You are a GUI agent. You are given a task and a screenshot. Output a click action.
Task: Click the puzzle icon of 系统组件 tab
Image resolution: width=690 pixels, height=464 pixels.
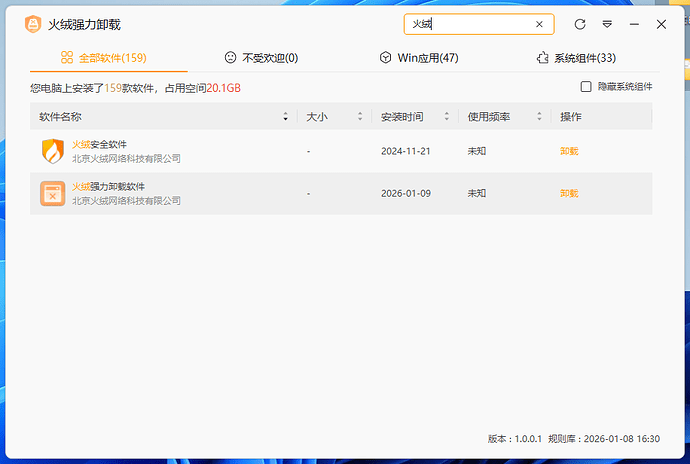543,58
